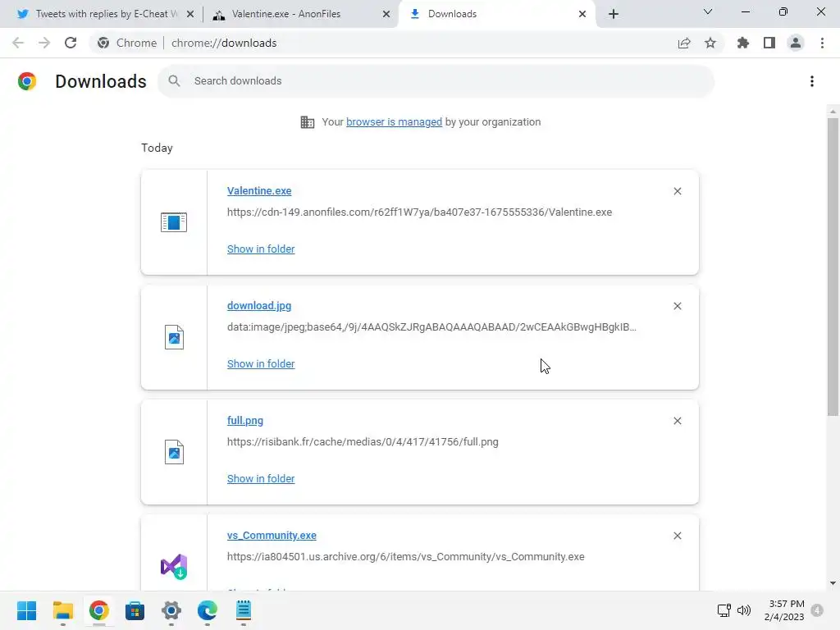Screen dimensions: 840x630
Task: Click the risibank.fr full.png source URL
Action: point(363,442)
